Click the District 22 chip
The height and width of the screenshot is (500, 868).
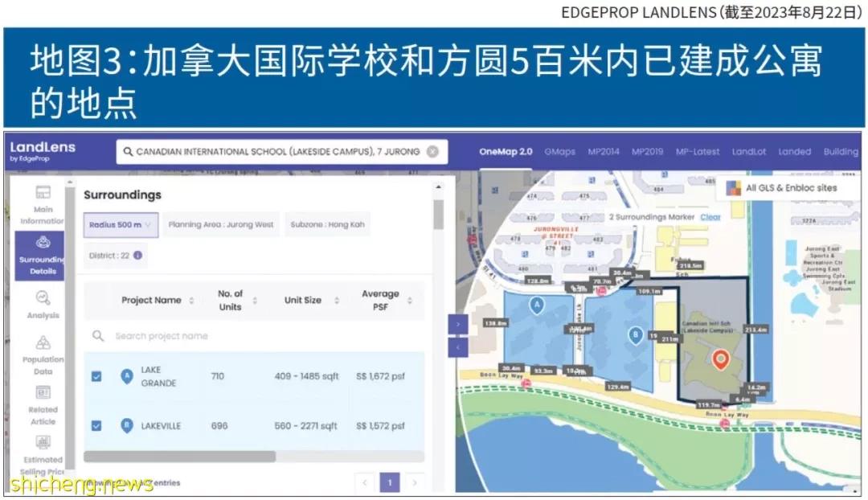pyautogui.click(x=115, y=256)
